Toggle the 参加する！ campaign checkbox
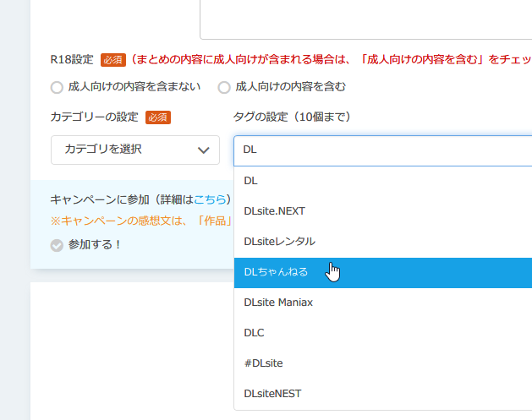Image resolution: width=532 pixels, height=420 pixels. (57, 245)
